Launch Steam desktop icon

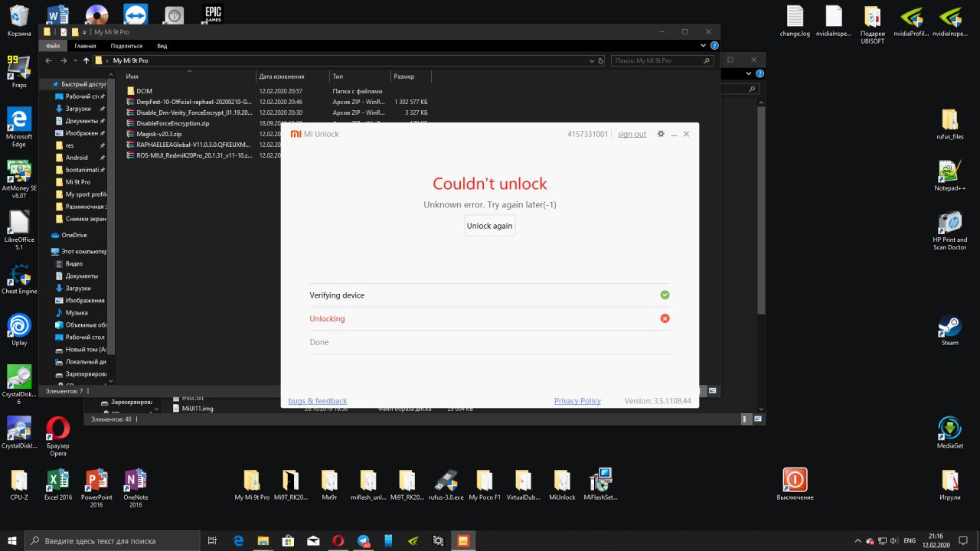tap(949, 330)
